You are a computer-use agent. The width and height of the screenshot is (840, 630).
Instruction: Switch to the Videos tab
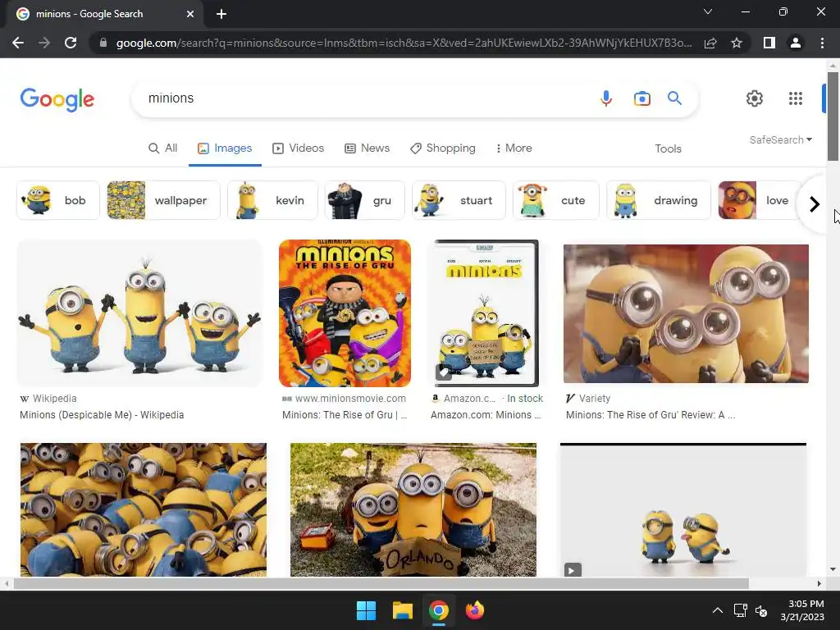298,148
